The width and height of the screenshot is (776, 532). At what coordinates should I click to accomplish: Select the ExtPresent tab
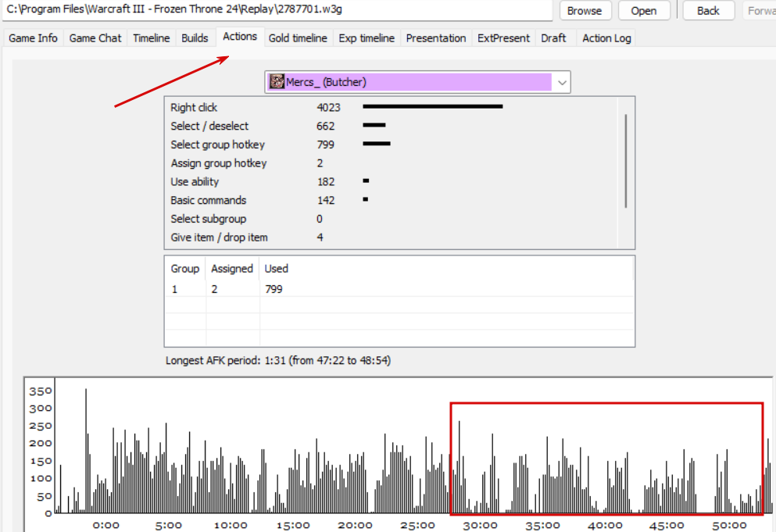(x=503, y=38)
